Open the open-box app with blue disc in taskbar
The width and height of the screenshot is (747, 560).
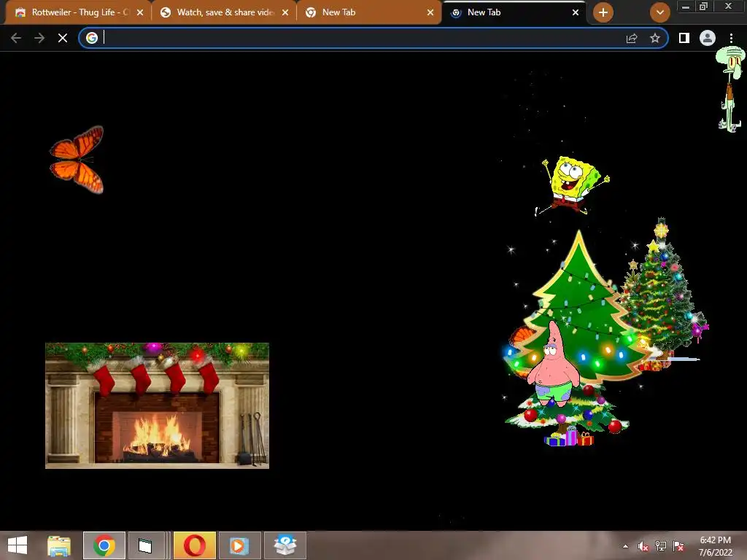[x=285, y=545]
